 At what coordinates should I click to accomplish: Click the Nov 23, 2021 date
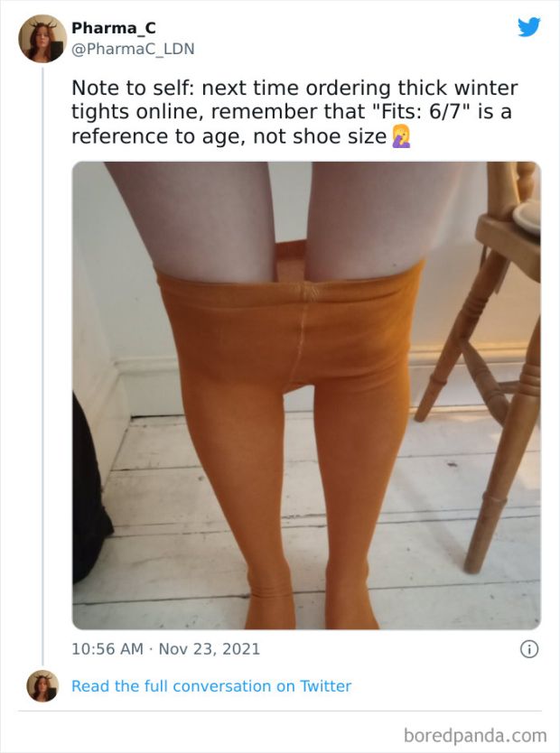coord(210,649)
